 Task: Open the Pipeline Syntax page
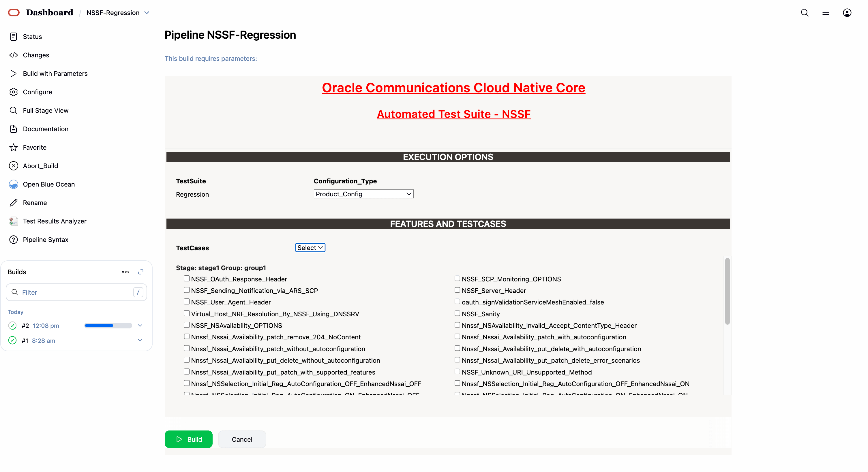coord(46,240)
